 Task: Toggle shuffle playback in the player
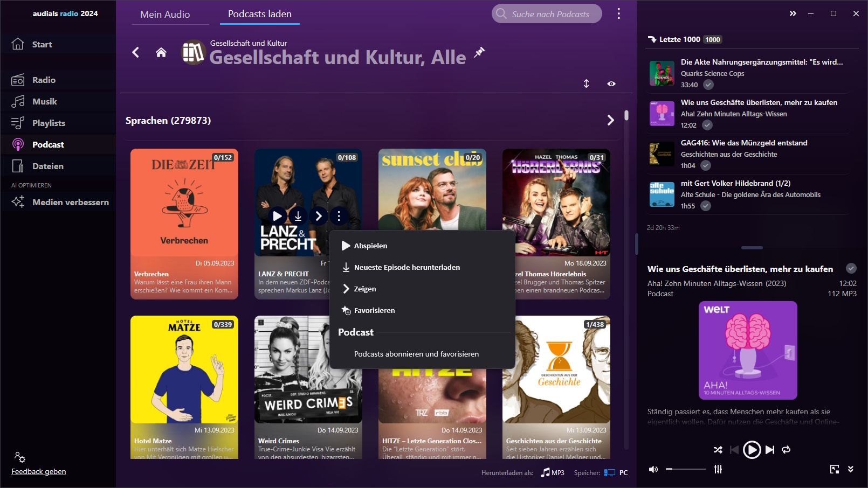tap(718, 449)
